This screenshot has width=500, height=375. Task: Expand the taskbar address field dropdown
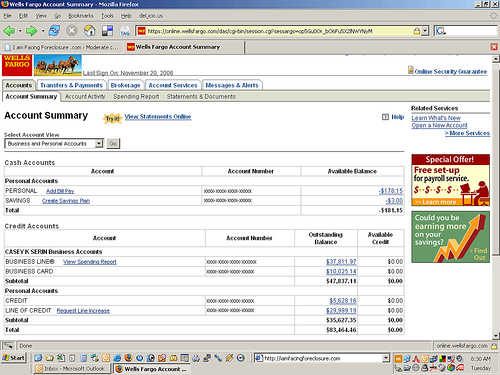[x=386, y=358]
